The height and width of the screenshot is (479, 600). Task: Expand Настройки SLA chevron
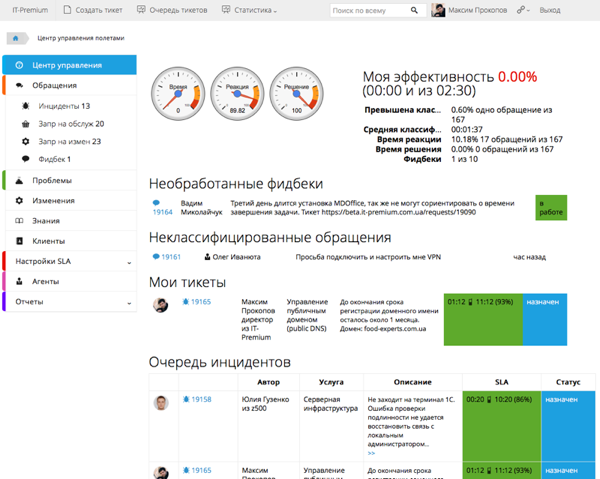pos(129,263)
